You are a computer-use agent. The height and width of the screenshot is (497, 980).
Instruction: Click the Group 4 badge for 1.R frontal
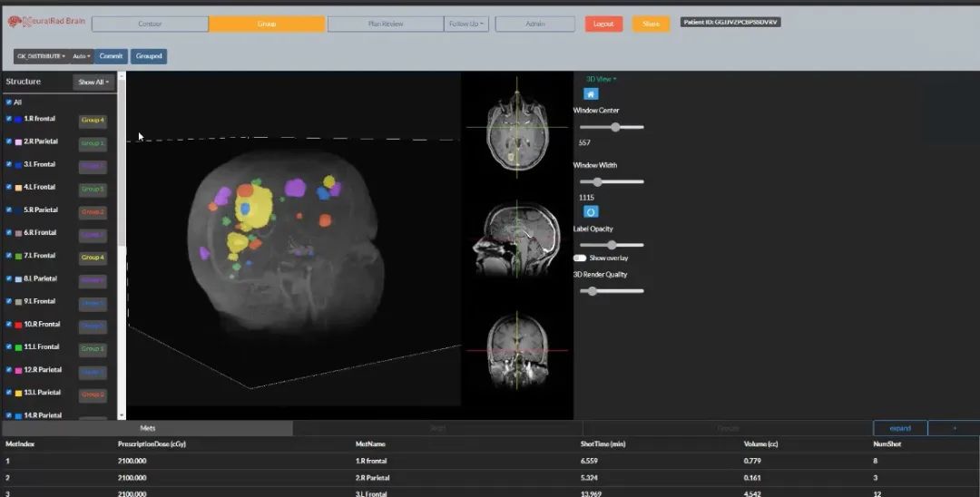point(93,120)
